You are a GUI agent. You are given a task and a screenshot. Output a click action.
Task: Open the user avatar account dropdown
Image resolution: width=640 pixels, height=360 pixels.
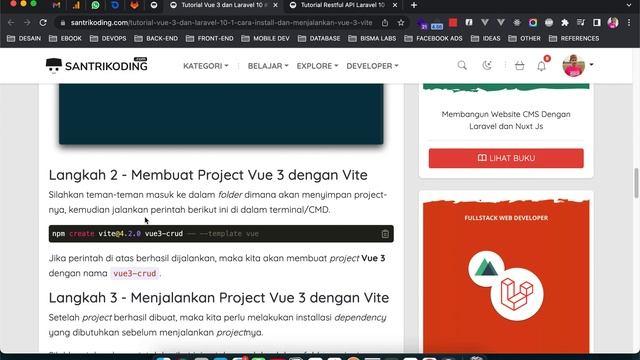pyautogui.click(x=578, y=65)
